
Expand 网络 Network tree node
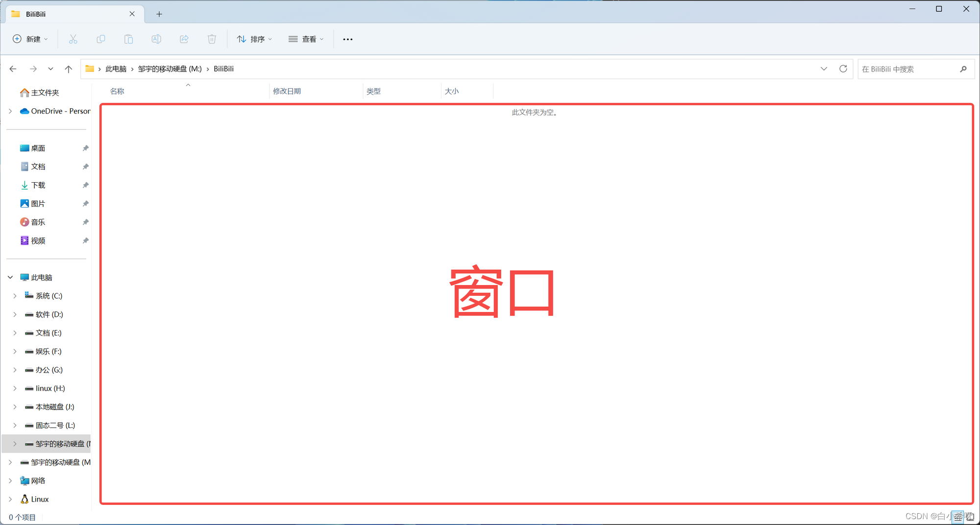(x=10, y=481)
